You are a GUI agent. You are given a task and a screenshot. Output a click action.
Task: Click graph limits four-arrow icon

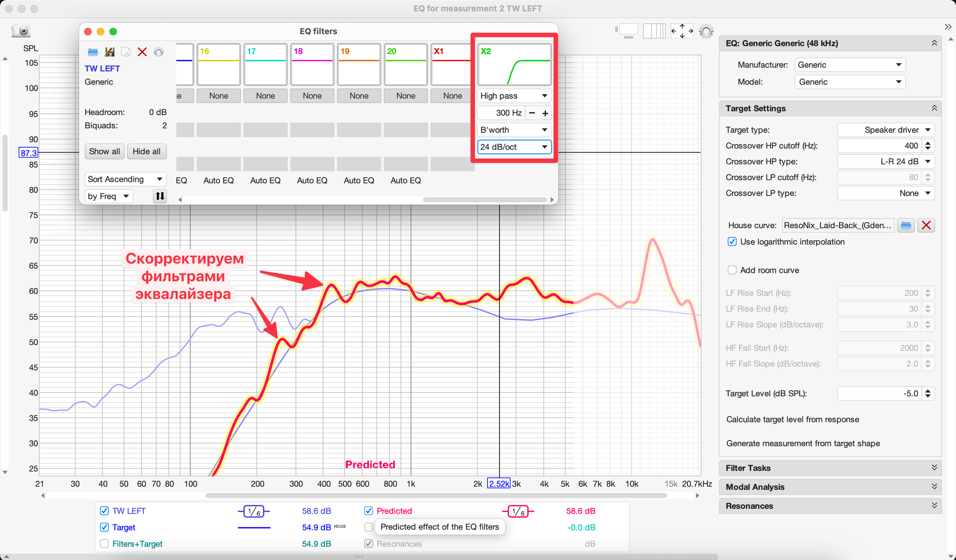(682, 31)
